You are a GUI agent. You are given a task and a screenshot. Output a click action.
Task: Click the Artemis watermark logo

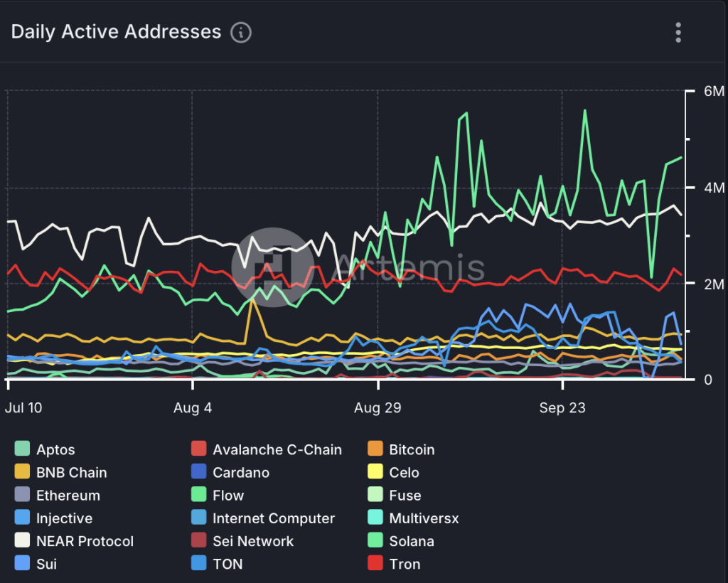tap(270, 267)
